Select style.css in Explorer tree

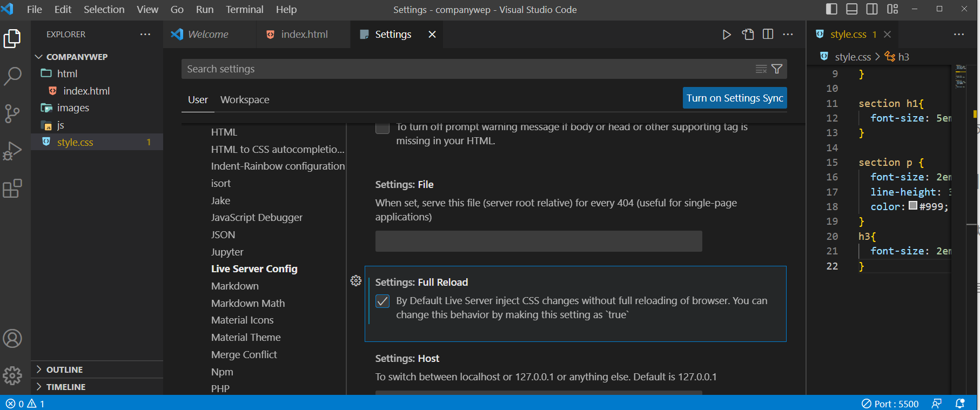tap(97, 142)
